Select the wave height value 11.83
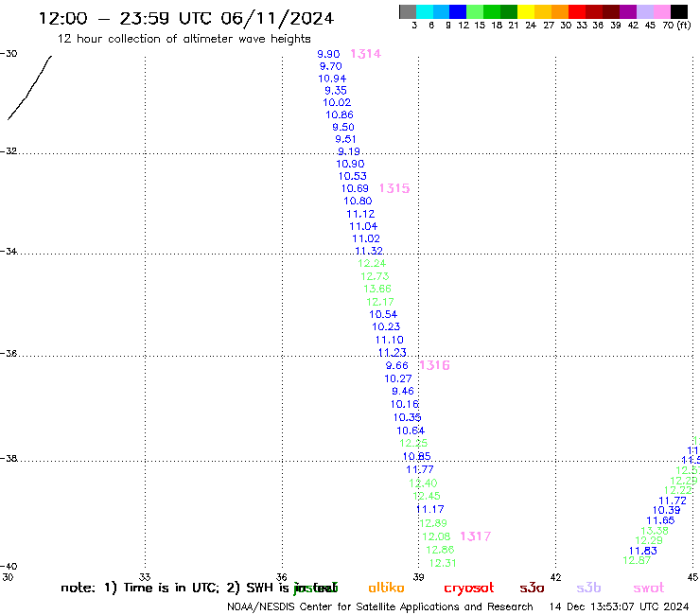The width and height of the screenshot is (700, 615). tap(643, 551)
